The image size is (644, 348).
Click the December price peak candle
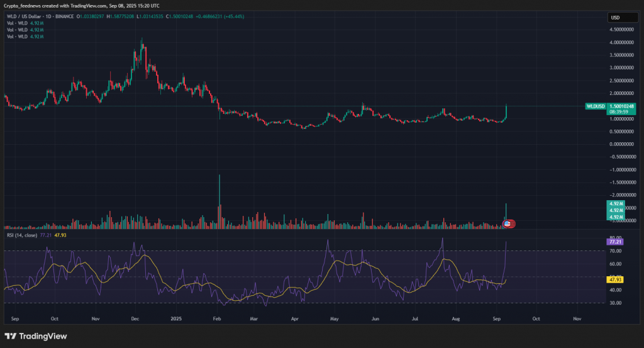pyautogui.click(x=142, y=45)
